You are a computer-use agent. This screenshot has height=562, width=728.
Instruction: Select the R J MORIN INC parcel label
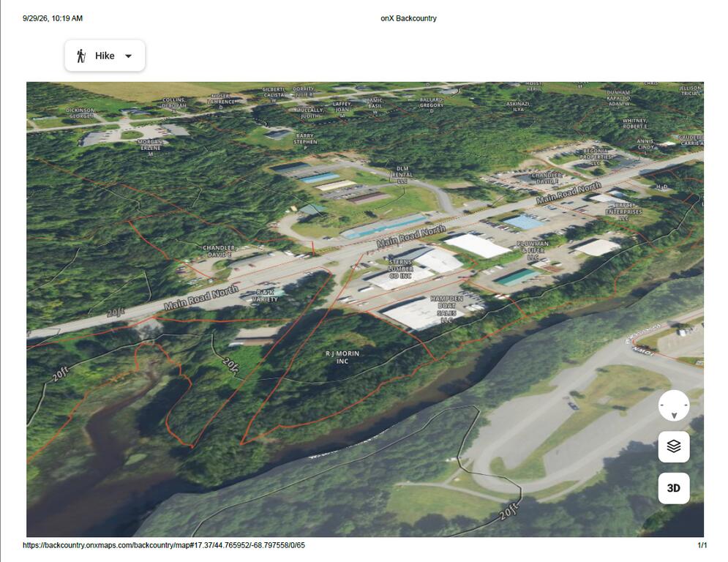[342, 357]
